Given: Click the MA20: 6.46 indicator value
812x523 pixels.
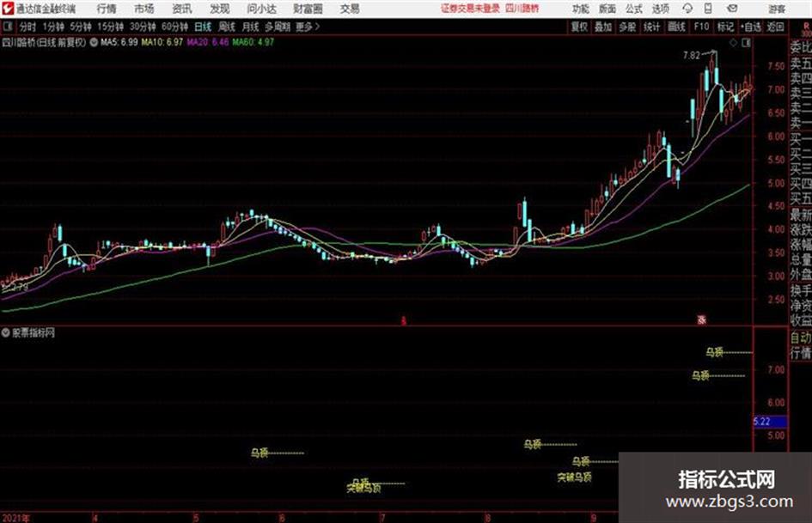Looking at the screenshot, I should [208, 42].
